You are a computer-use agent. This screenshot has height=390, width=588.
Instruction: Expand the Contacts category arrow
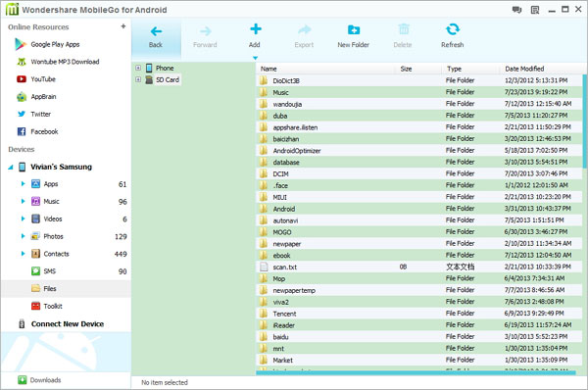(x=23, y=254)
